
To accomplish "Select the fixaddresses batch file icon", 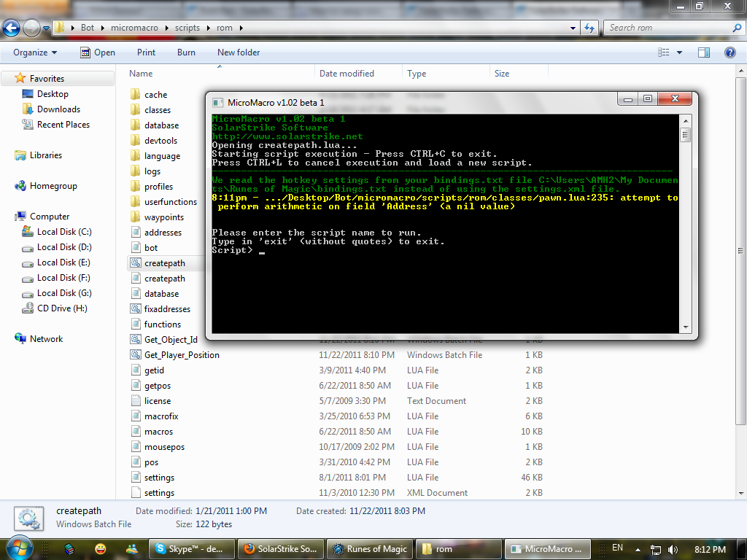I will (x=135, y=308).
